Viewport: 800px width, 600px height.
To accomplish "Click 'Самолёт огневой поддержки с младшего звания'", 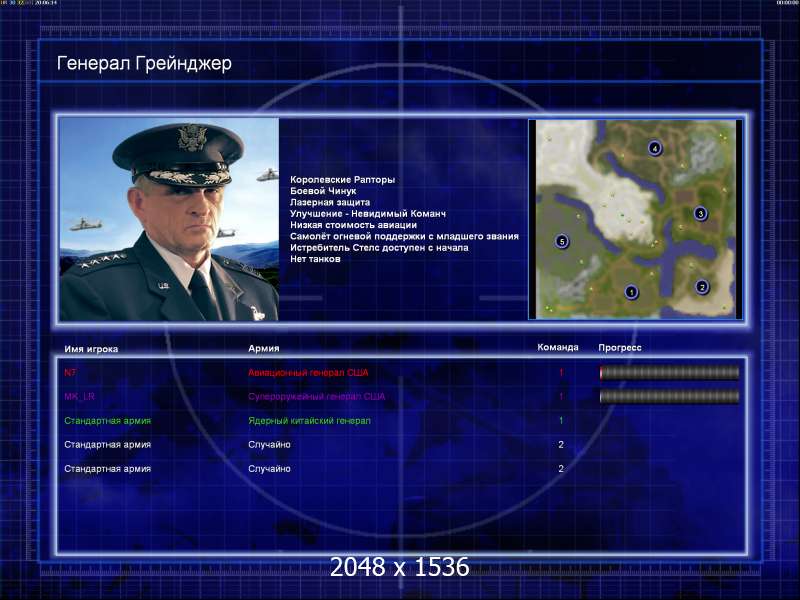I will coord(404,236).
